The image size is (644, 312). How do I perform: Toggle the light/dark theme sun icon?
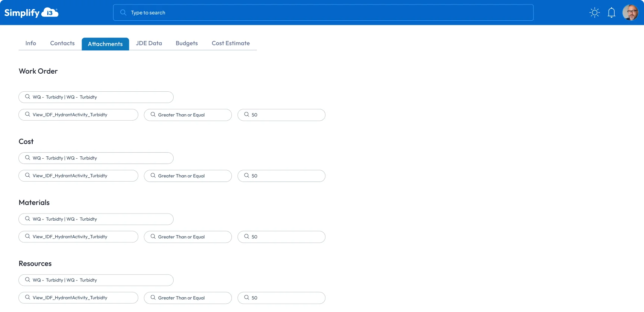point(594,13)
